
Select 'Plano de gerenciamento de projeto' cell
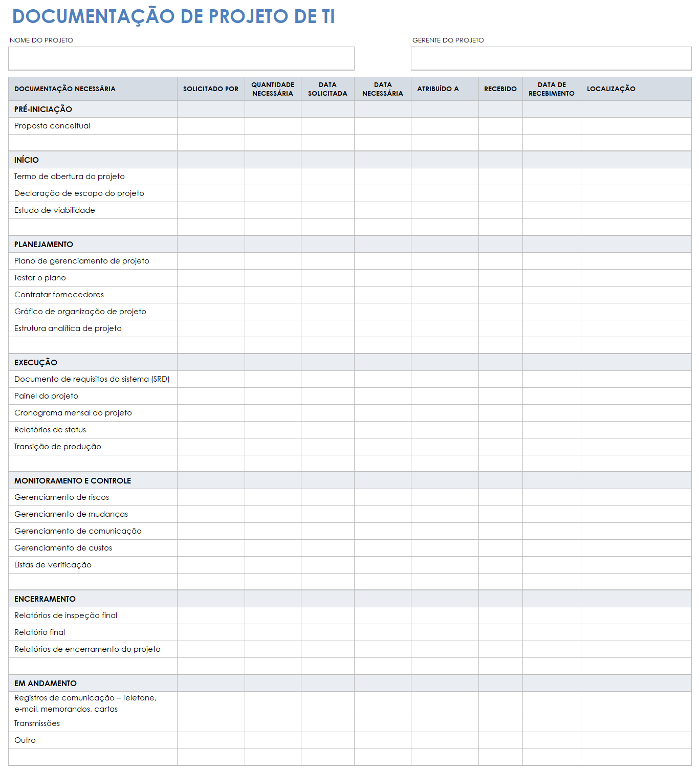[93, 261]
